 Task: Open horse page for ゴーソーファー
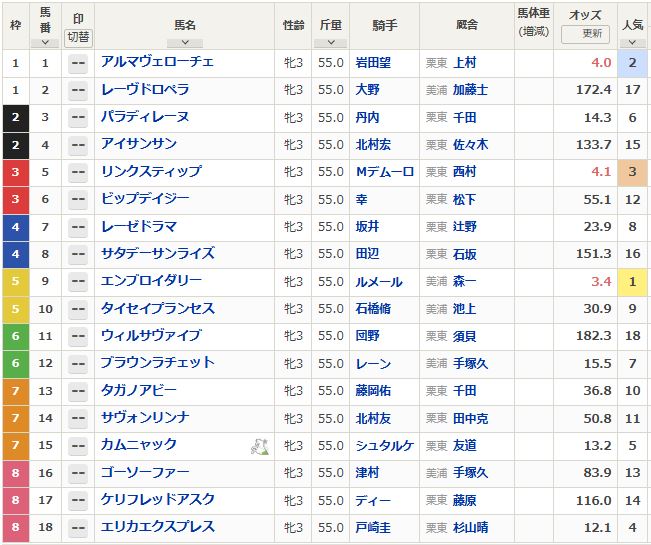click(145, 472)
